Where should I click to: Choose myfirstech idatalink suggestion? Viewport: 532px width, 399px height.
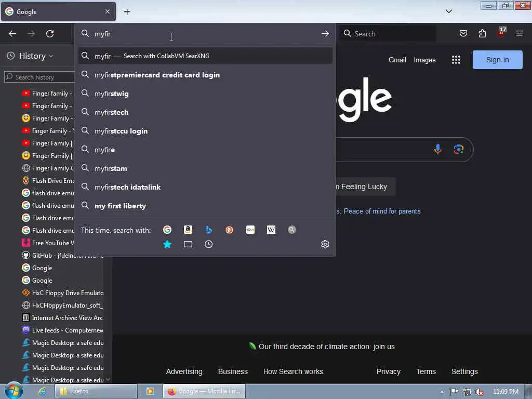[x=205, y=187]
